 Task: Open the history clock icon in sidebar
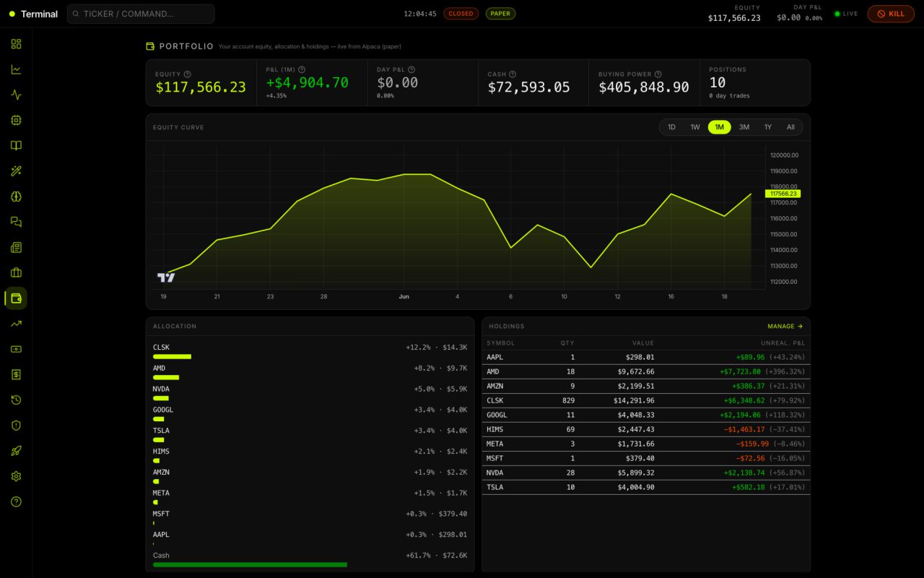[16, 400]
